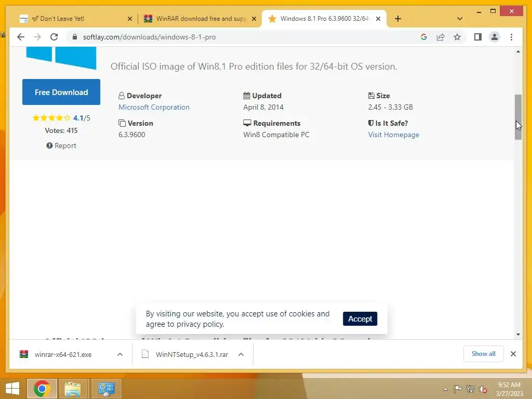Open network status tray icon

[471, 389]
